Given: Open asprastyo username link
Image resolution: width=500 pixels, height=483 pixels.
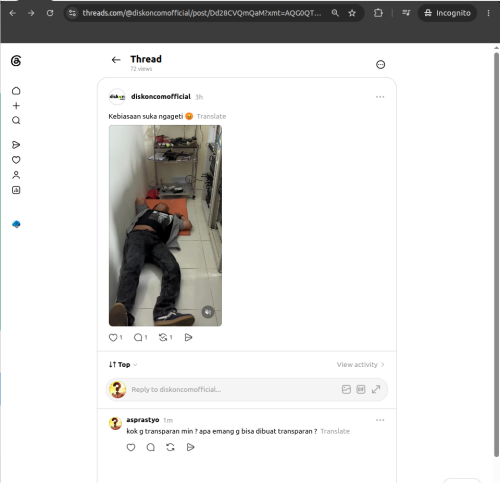Looking at the screenshot, I should pyautogui.click(x=143, y=420).
